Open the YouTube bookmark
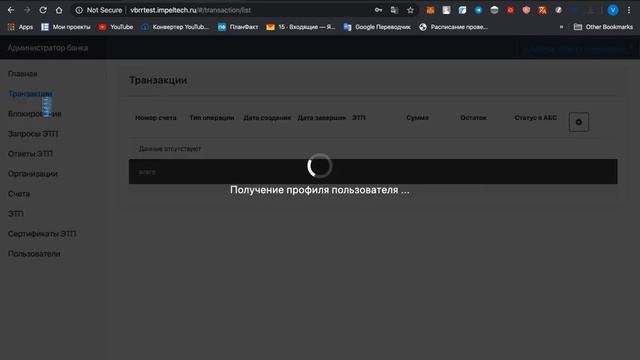The height and width of the screenshot is (360, 640). (116, 27)
